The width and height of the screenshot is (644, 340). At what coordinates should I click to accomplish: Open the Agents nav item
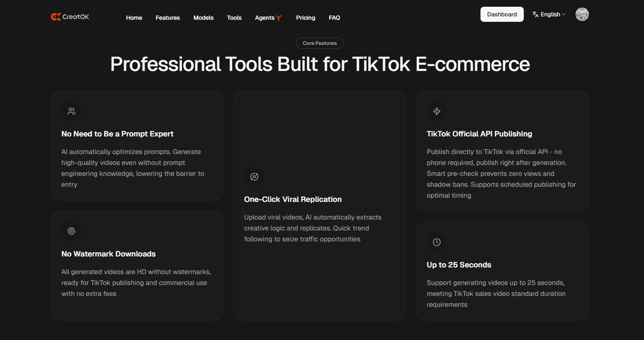268,18
